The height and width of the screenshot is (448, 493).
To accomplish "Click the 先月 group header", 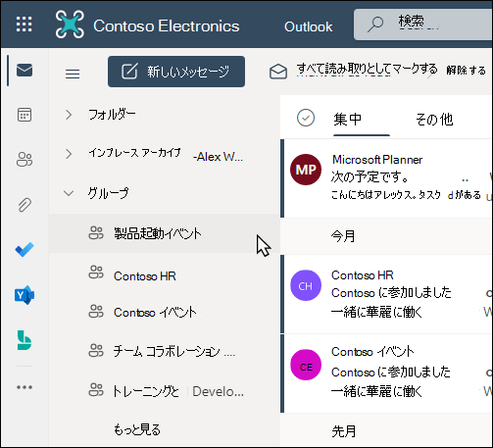I will coord(344,431).
